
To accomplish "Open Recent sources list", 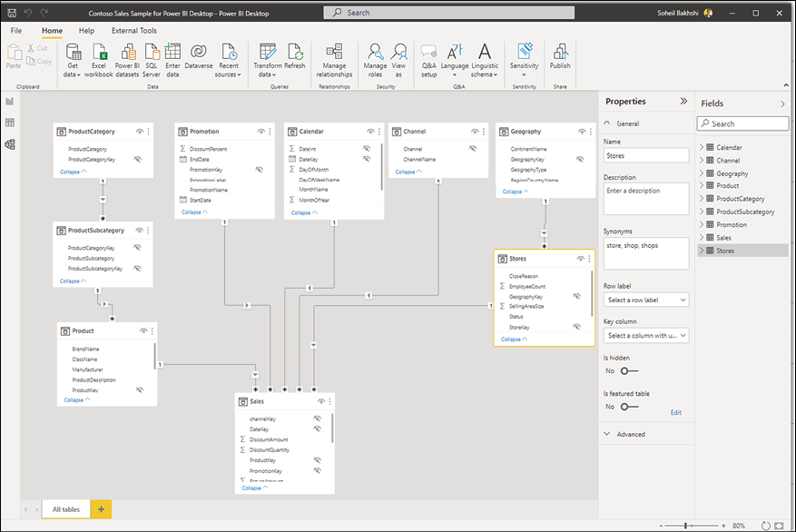I will 228,61.
